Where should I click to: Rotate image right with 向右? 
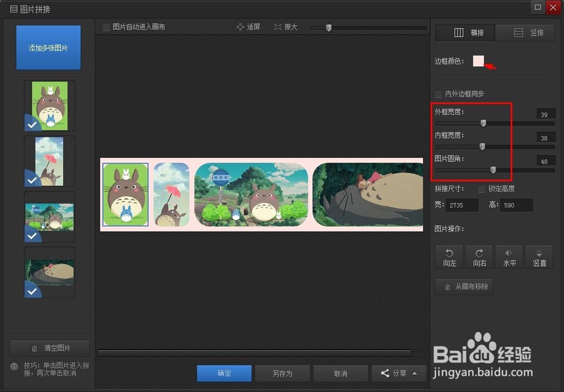(x=479, y=257)
